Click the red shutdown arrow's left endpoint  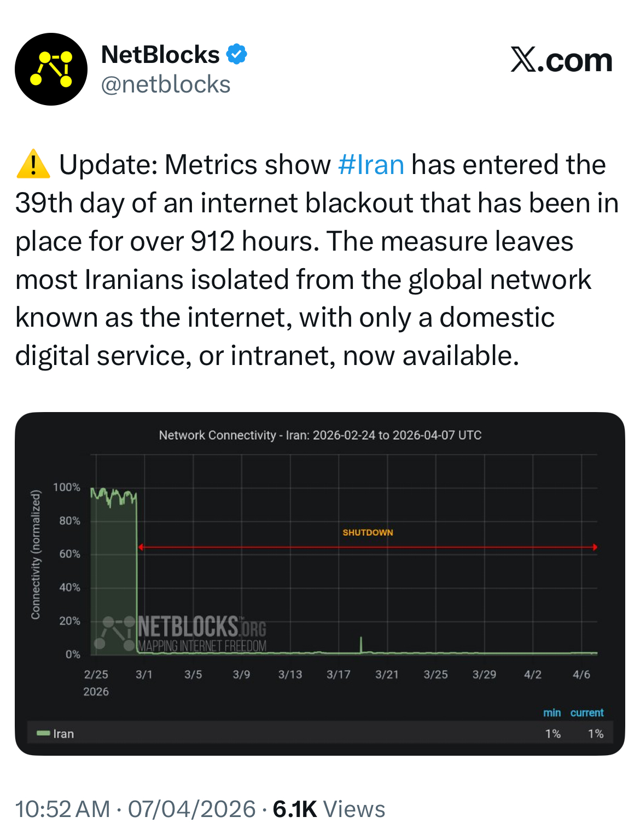click(x=141, y=547)
